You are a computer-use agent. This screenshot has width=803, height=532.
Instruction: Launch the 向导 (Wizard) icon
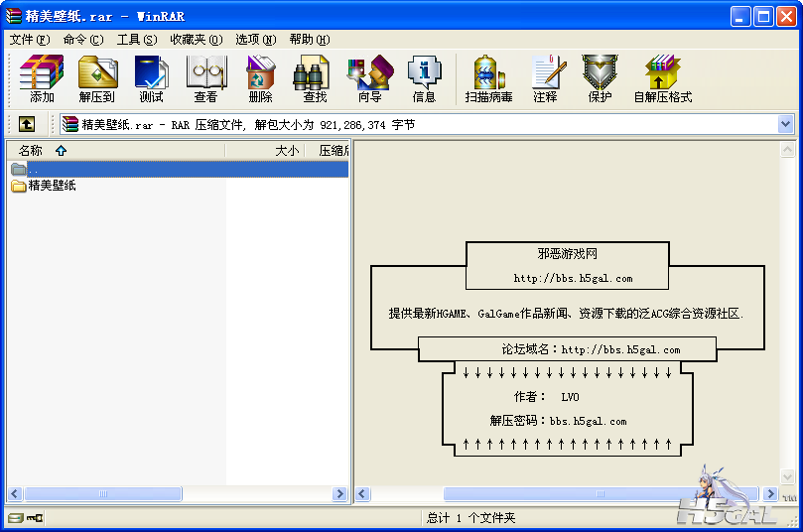369,78
